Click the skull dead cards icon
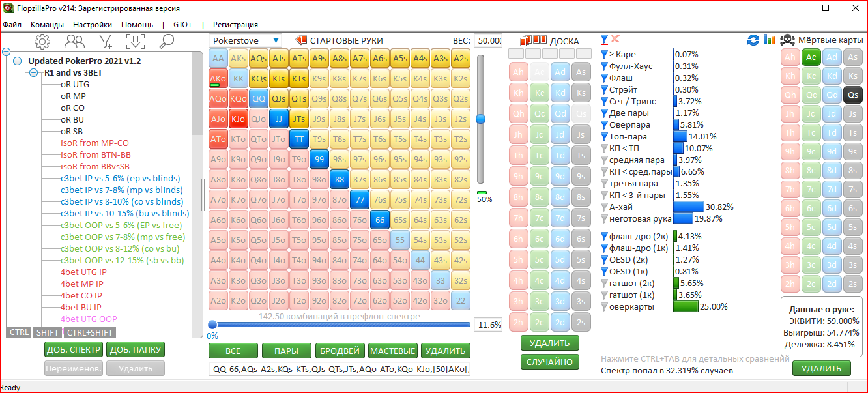 787,40
